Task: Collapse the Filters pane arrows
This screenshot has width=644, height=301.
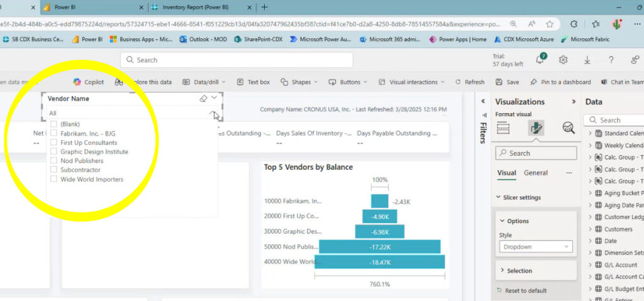Action: click(x=483, y=101)
